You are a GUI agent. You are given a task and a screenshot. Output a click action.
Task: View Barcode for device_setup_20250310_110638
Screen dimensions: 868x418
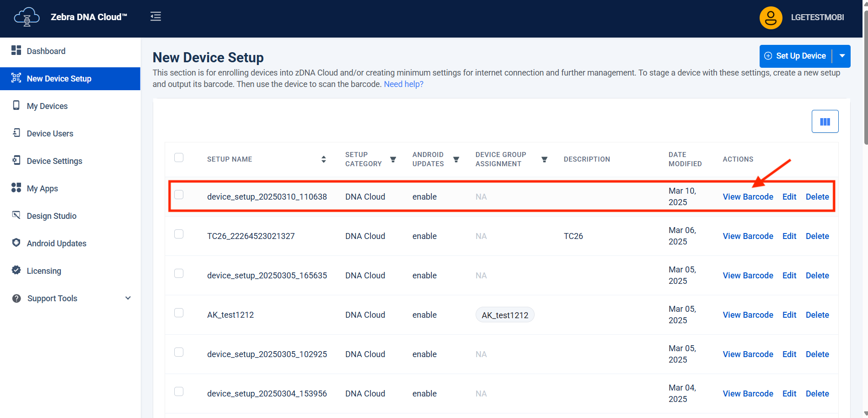pyautogui.click(x=748, y=197)
